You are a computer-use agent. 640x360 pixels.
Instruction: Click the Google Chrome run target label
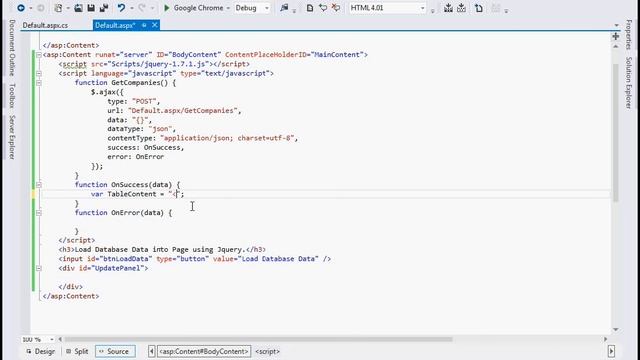(198, 8)
